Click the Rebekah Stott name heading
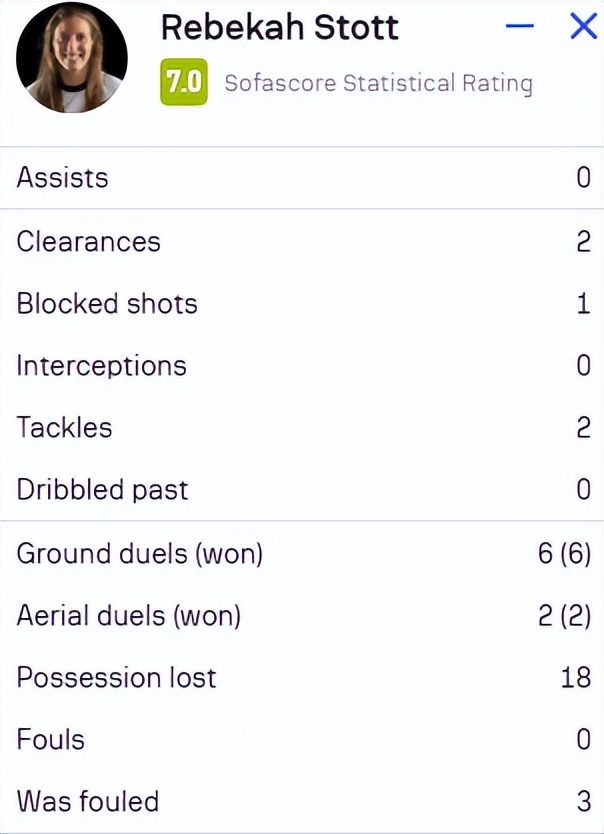The height and width of the screenshot is (834, 604). 279,28
